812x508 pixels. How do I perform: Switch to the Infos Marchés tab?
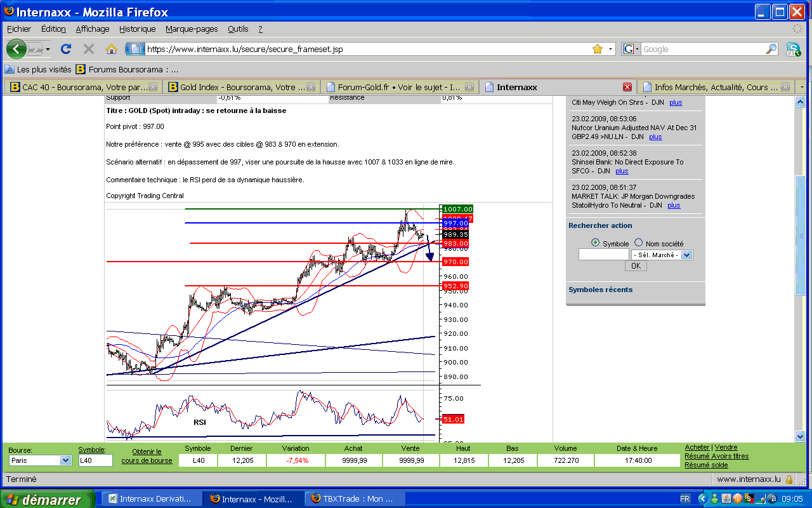[x=716, y=87]
